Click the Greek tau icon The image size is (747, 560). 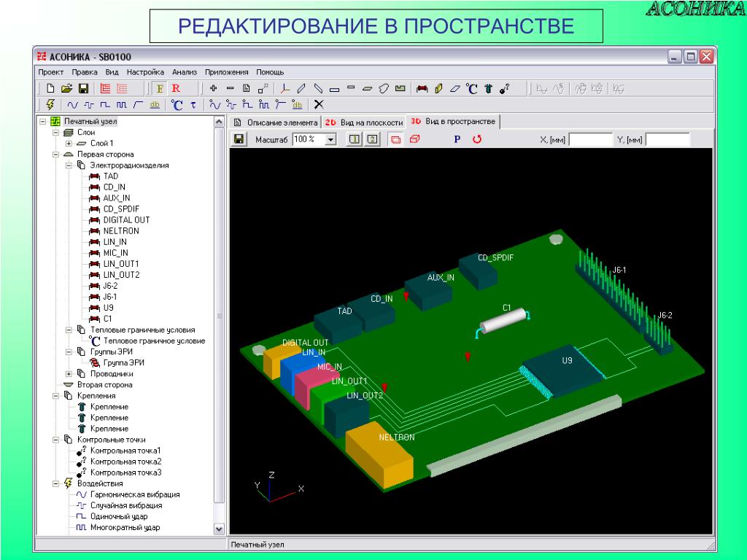point(193,105)
